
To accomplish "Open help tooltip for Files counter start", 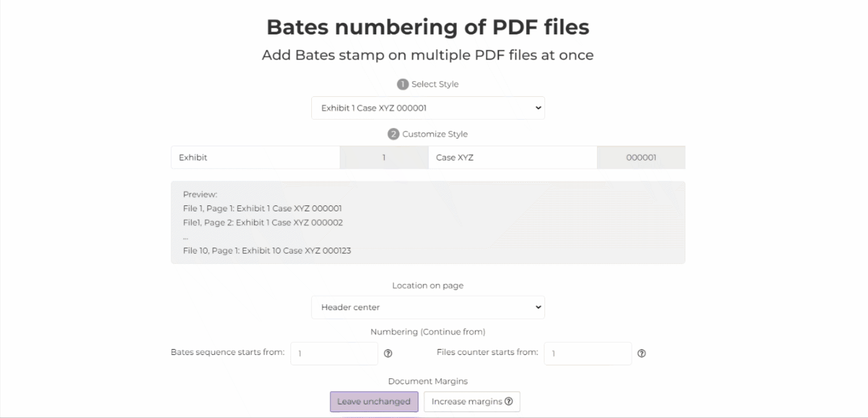I will pyautogui.click(x=642, y=353).
